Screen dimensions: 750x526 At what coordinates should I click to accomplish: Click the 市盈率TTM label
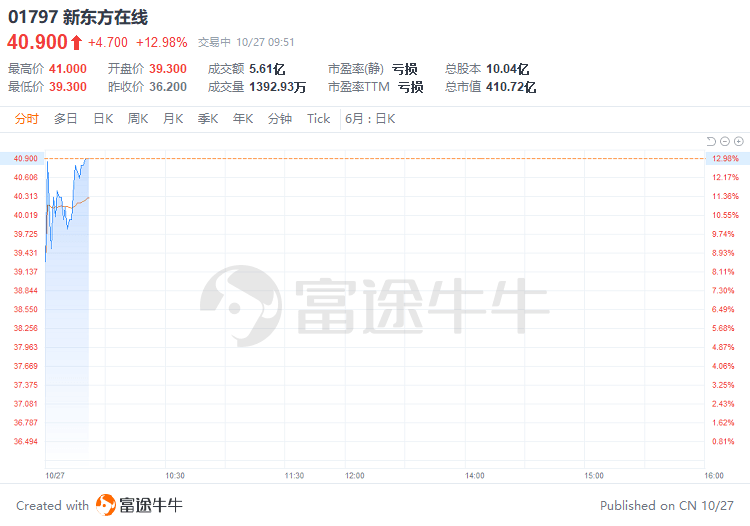pos(359,87)
